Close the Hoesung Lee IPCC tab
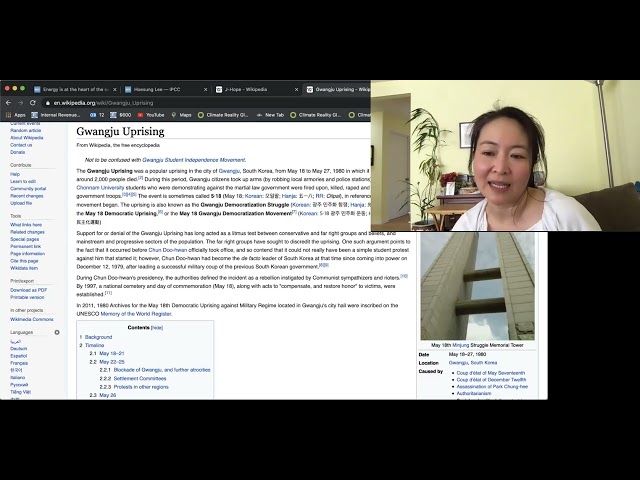Screen dimensions: 640x480 click(x=205, y=89)
